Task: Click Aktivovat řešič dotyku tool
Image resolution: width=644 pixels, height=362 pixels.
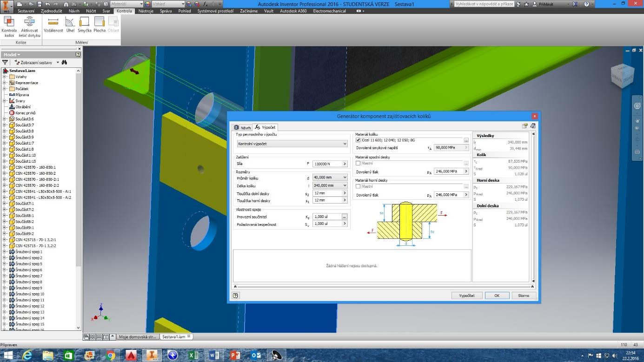Action: (30, 26)
